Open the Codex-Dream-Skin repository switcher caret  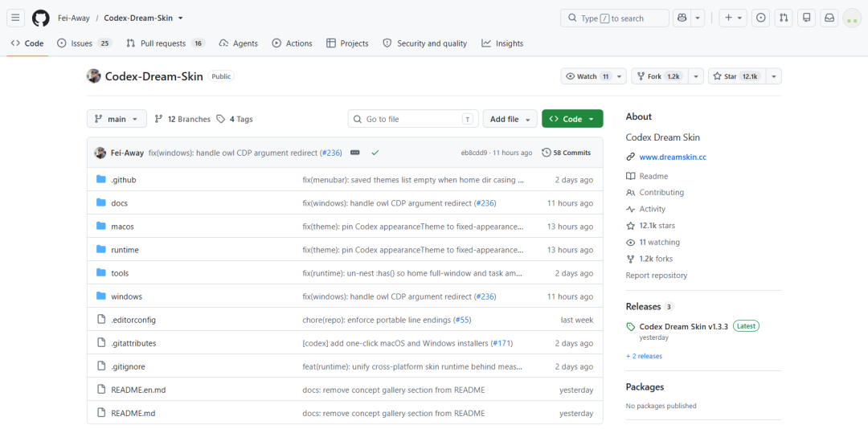(181, 18)
